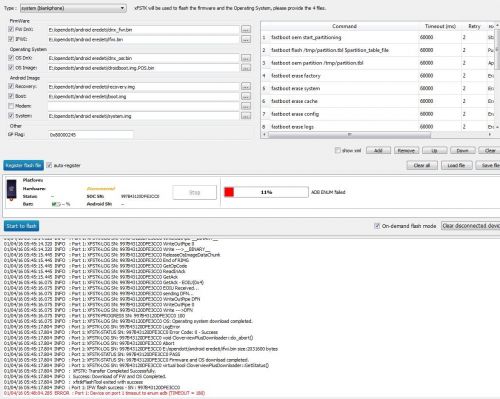Select the fastboot flash partition.tbl row
This screenshot has height=399, width=500.
click(378, 50)
